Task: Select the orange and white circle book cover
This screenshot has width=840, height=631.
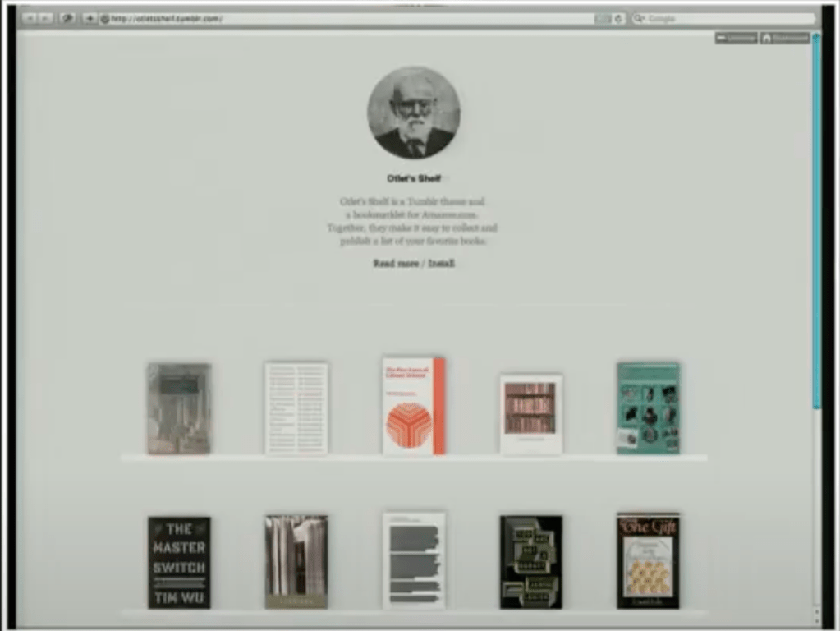Action: pos(413,405)
